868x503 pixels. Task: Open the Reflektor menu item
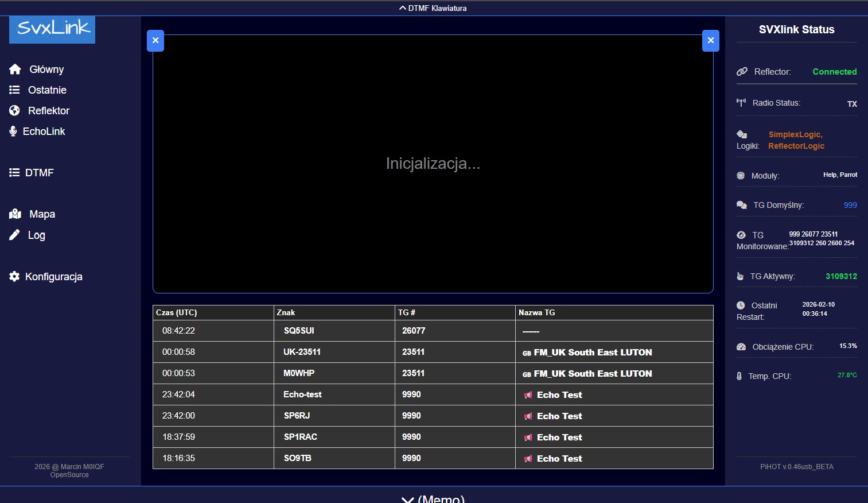click(48, 111)
